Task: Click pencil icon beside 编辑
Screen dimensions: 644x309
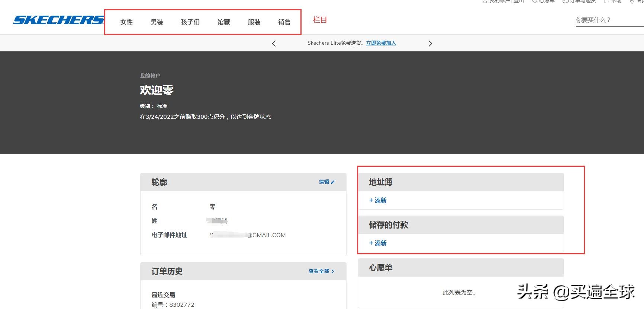Action: 333,182
